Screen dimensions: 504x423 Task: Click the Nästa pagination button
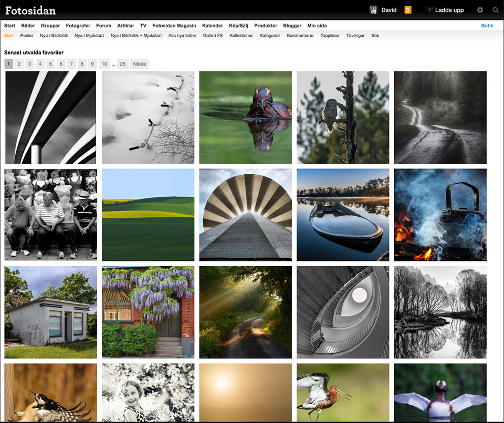click(x=140, y=64)
